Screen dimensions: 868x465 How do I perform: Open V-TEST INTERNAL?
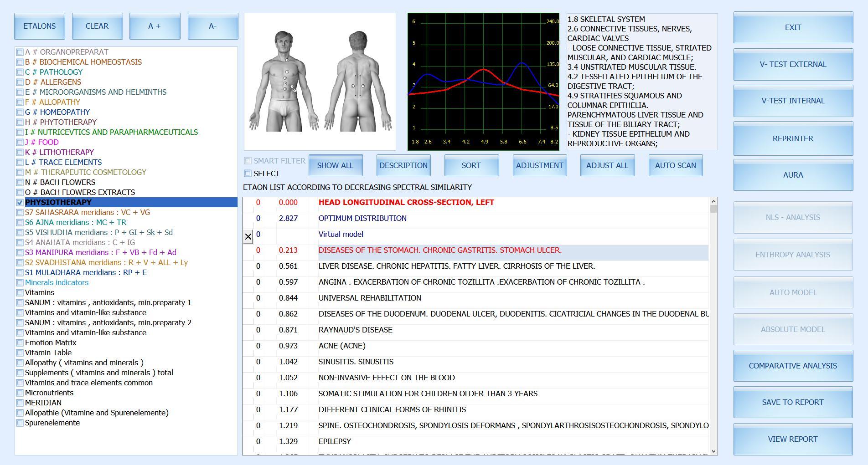793,101
